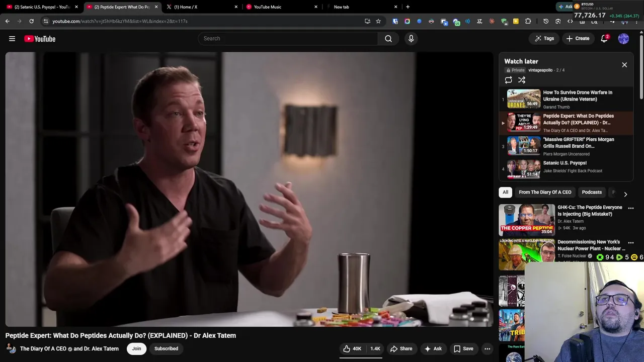This screenshot has height=362, width=644.
Task: Click the video player to pause
Action: pos(249,190)
